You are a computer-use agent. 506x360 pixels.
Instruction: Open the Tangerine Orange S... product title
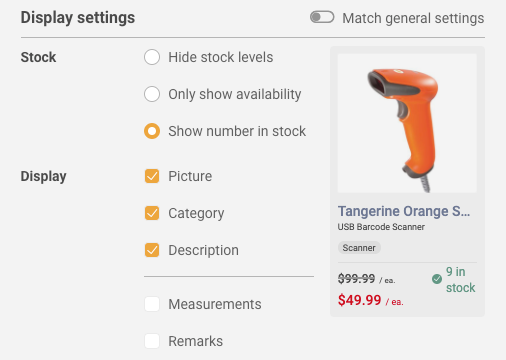404,211
